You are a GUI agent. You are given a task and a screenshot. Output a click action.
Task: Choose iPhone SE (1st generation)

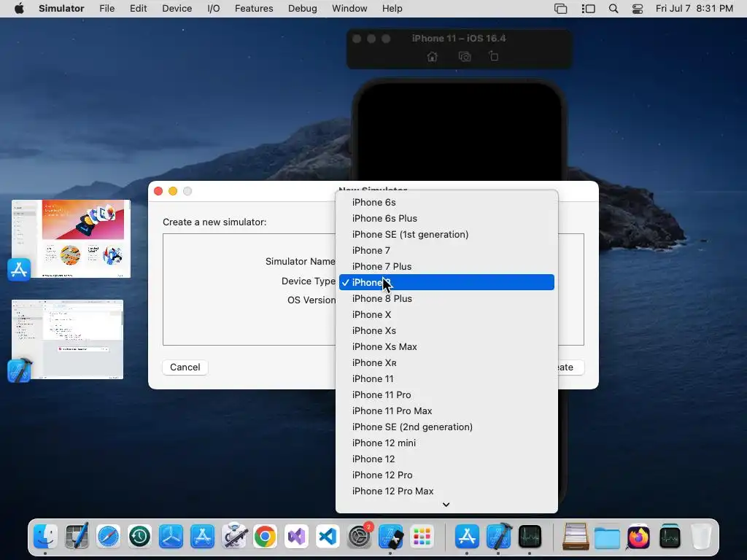pyautogui.click(x=446, y=234)
